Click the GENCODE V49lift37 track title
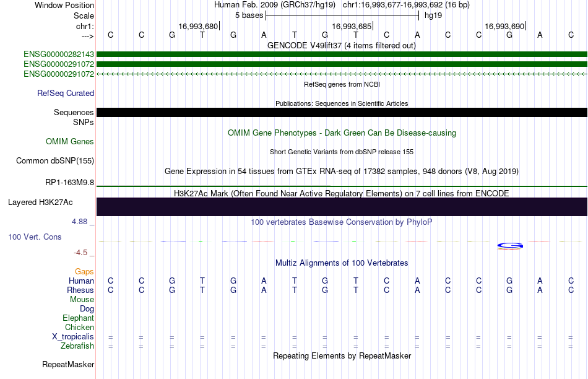The width and height of the screenshot is (588, 379). point(342,45)
